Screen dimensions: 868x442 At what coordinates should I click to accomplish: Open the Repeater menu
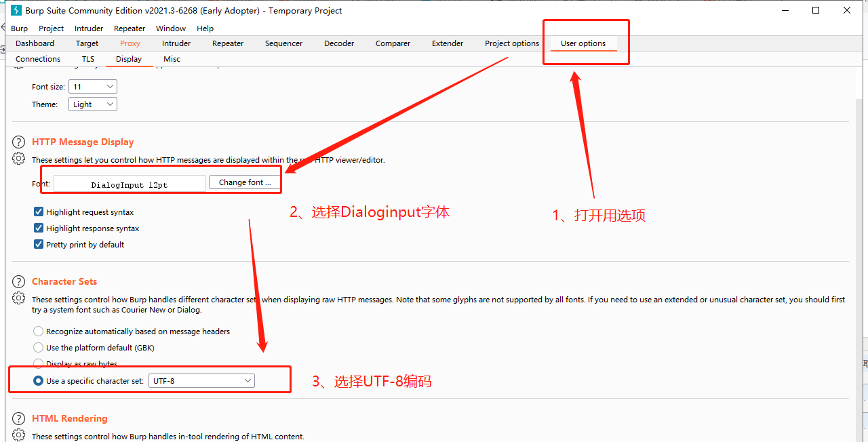coord(130,28)
